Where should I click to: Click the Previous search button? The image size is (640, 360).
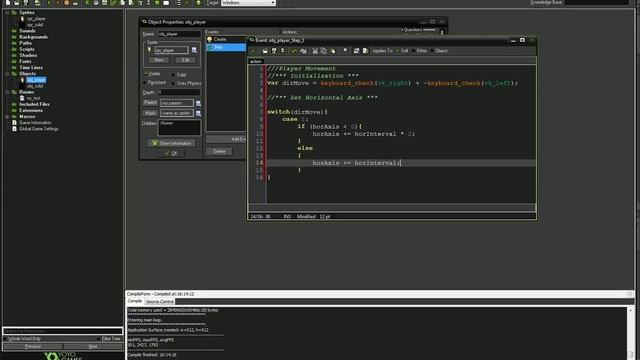(33, 346)
